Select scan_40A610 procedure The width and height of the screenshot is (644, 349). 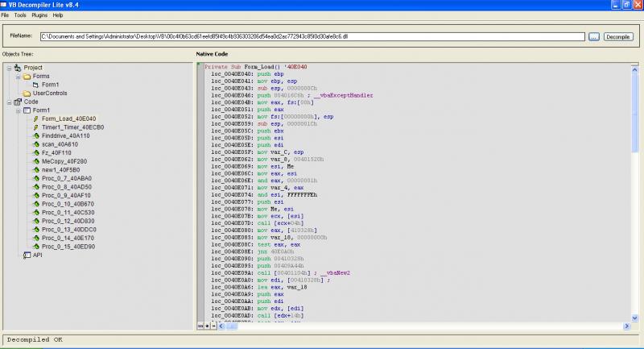coord(60,144)
